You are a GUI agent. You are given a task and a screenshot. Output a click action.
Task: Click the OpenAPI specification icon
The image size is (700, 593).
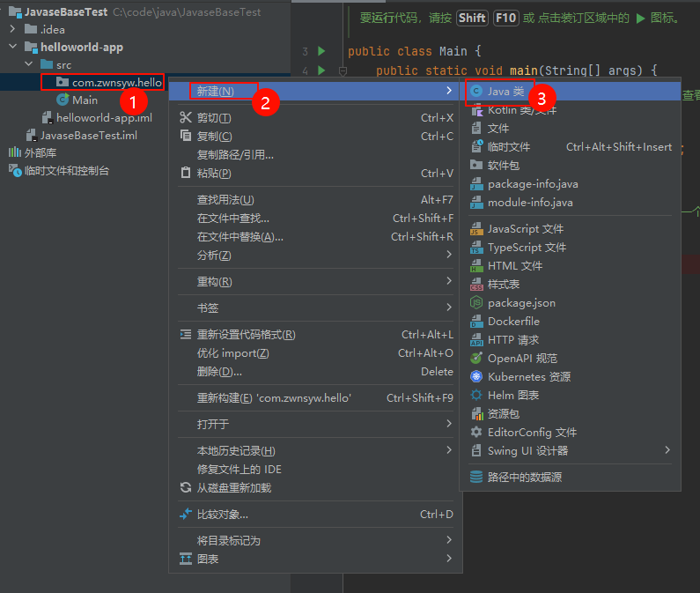[x=476, y=358]
